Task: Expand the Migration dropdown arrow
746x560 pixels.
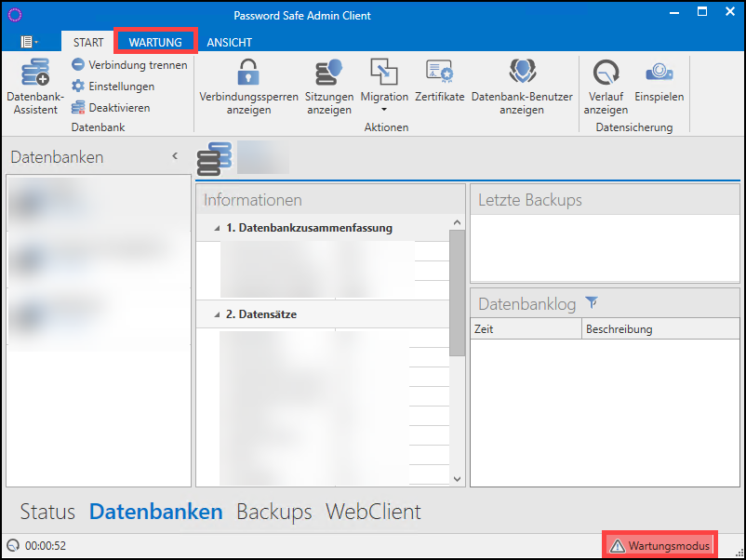Action: [384, 110]
